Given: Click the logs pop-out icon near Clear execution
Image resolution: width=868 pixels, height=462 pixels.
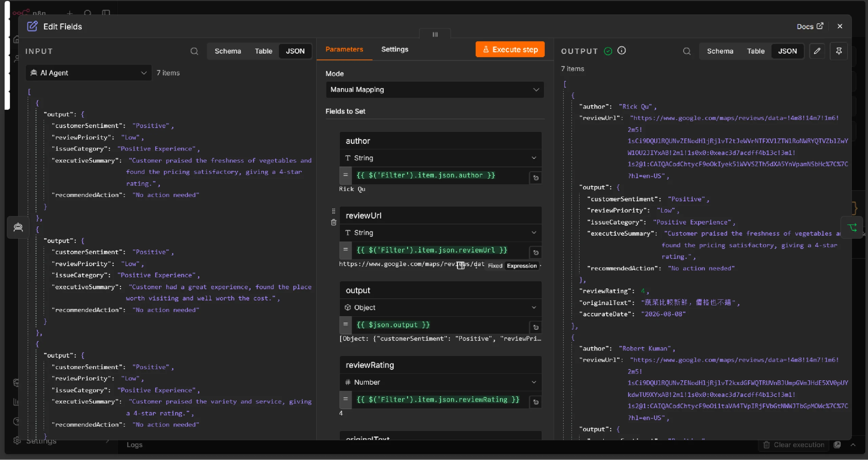Looking at the screenshot, I should point(837,445).
